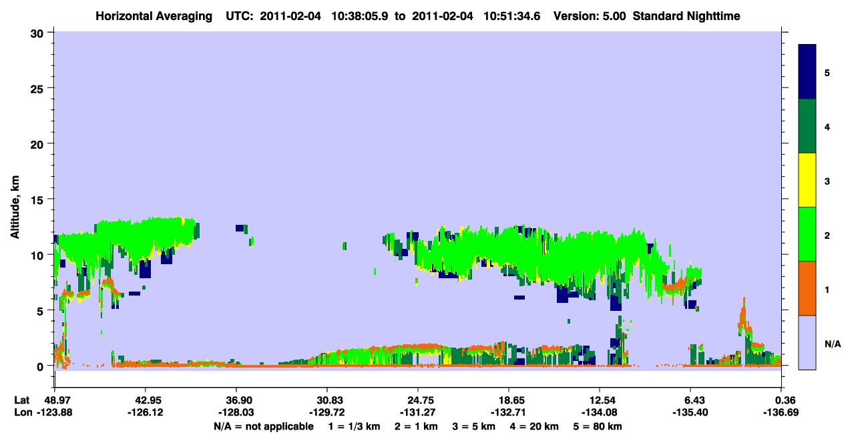The width and height of the screenshot is (868, 445).
Task: Click the longitude value -128.03
Action: [x=236, y=413]
